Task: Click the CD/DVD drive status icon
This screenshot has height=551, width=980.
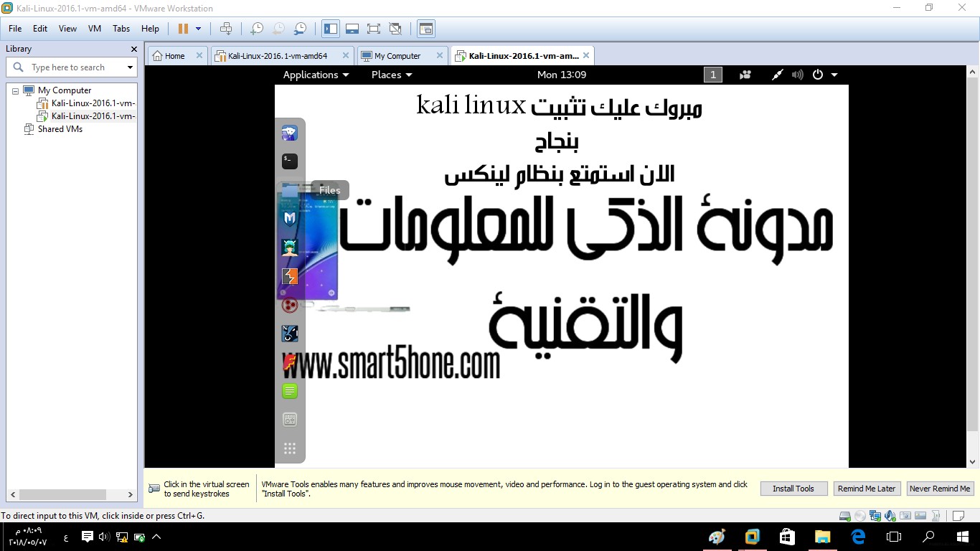Action: coord(859,515)
